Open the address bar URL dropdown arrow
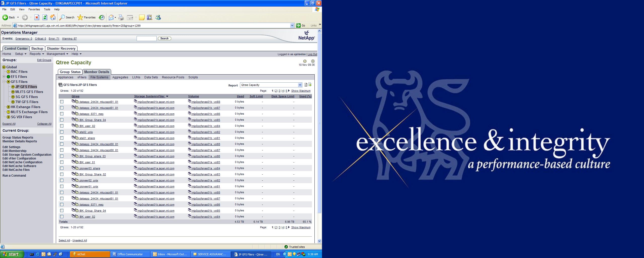Image resolution: width=644 pixels, height=258 pixels. pos(292,25)
